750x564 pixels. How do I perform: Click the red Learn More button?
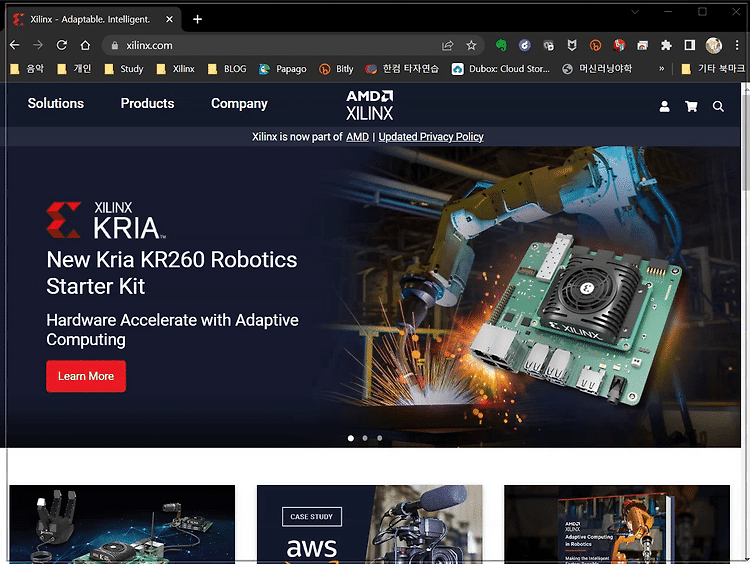point(86,376)
